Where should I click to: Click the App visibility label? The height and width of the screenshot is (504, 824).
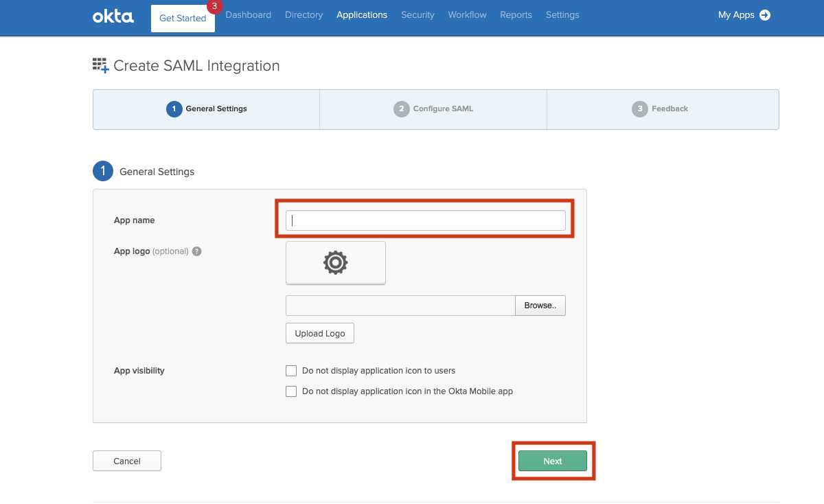pos(139,371)
